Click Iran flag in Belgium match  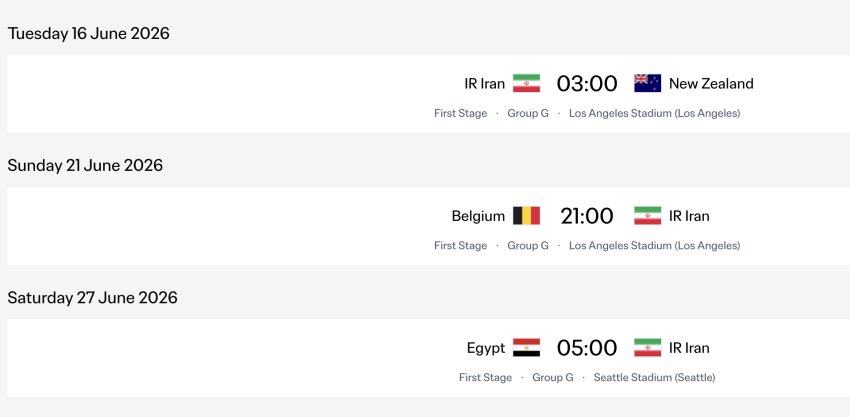tap(647, 216)
